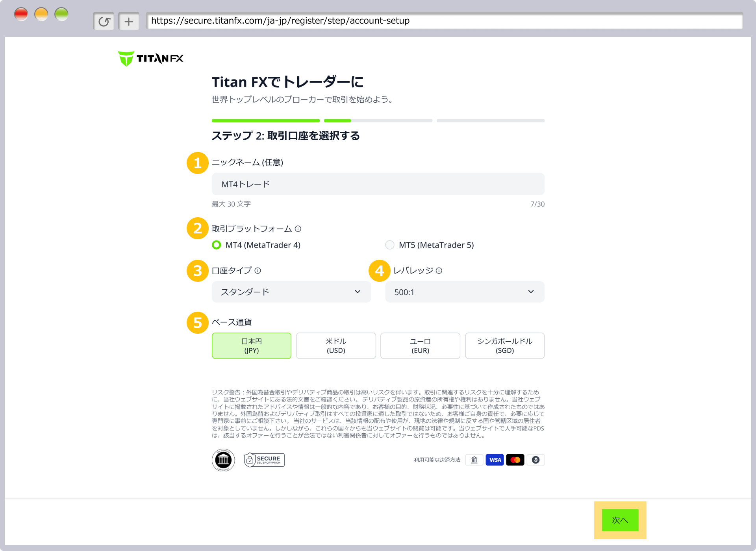
Task: Click the ニックネーム input field
Action: pos(378,184)
